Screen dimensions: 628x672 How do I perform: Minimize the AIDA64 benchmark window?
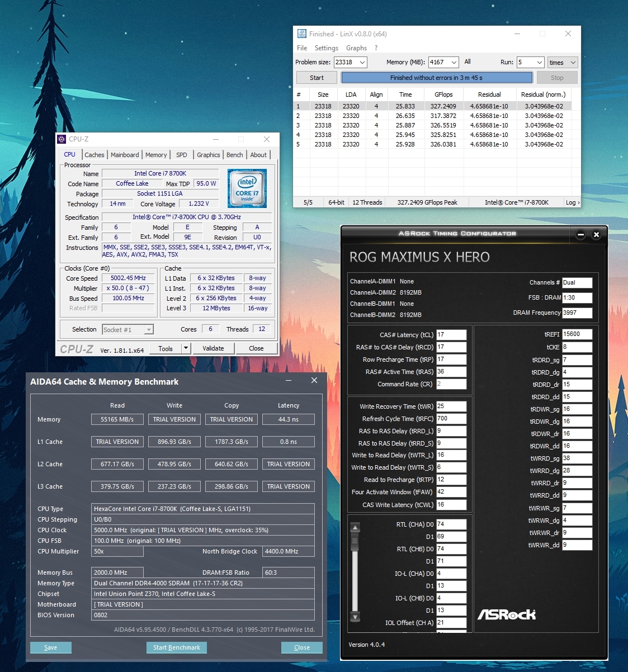point(289,381)
